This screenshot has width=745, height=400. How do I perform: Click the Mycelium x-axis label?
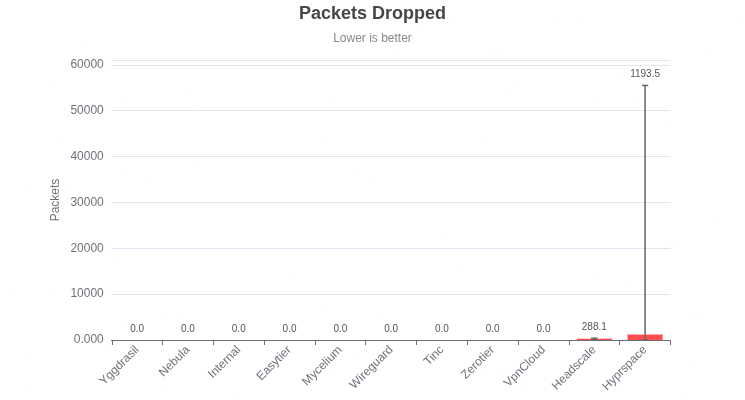[x=322, y=365]
